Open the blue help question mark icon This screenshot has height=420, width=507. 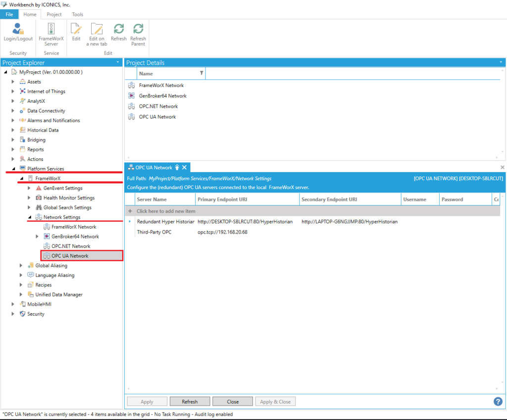click(498, 401)
